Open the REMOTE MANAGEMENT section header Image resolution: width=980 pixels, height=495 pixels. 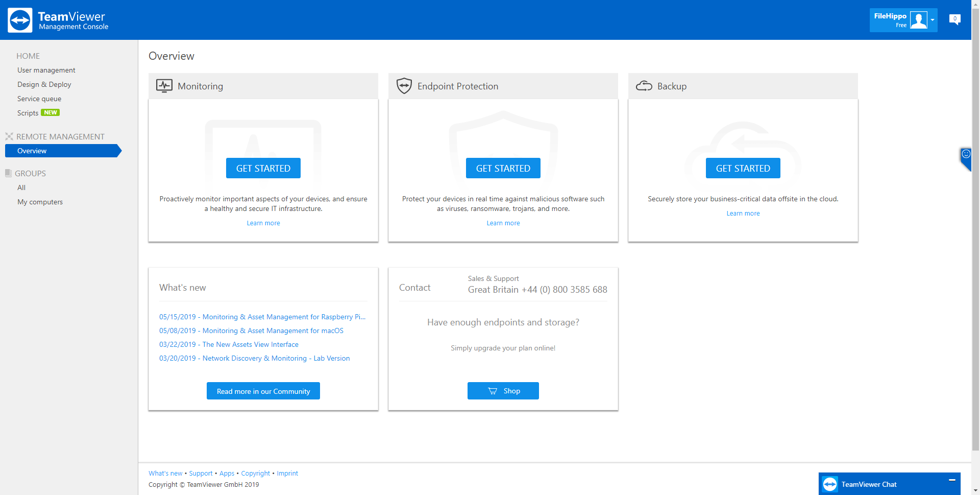[60, 136]
